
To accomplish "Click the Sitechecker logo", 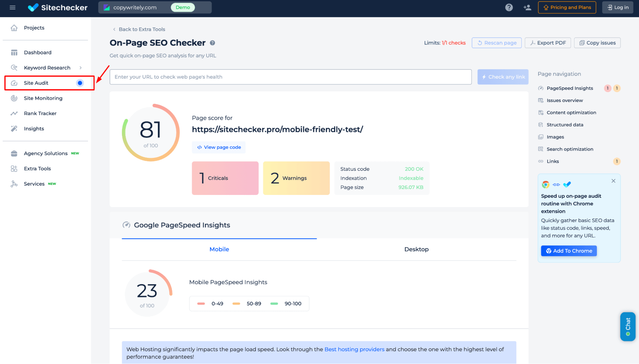I will [x=58, y=7].
